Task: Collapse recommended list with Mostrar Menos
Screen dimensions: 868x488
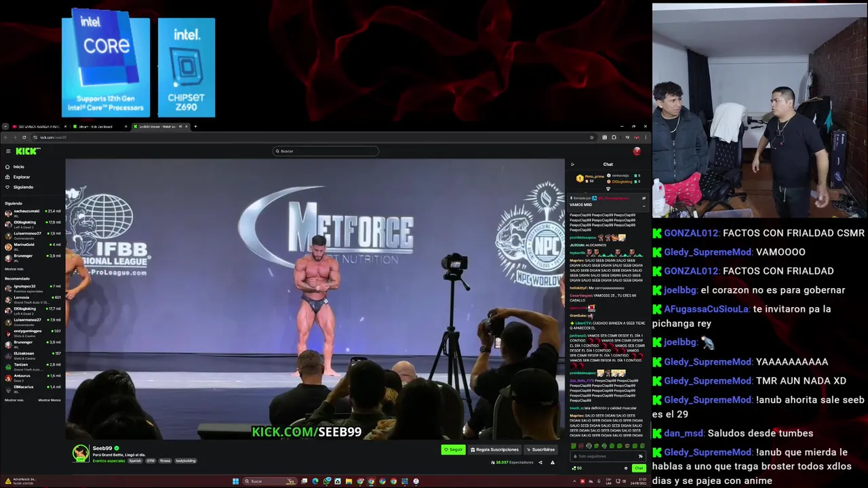Action: click(x=50, y=400)
